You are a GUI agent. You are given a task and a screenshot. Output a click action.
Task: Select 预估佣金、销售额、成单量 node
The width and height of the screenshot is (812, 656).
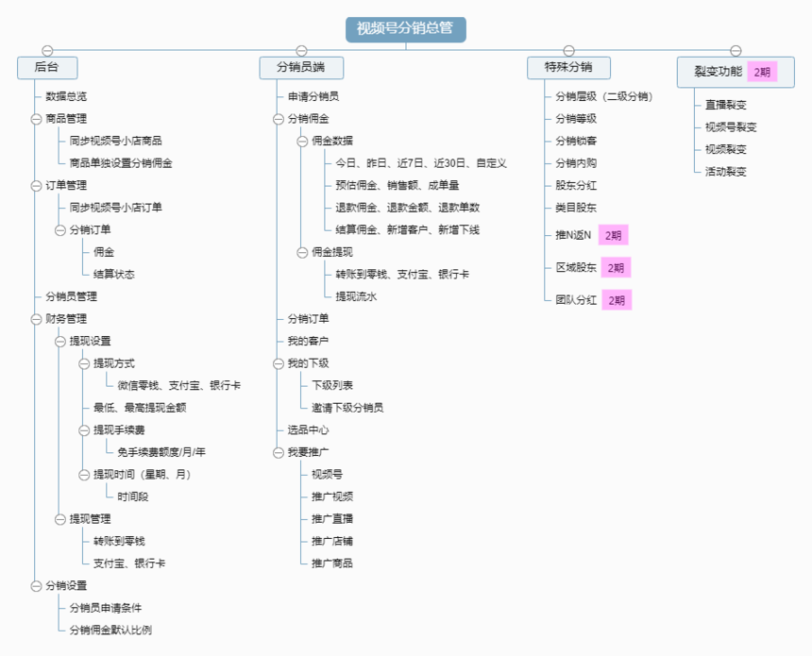(398, 185)
